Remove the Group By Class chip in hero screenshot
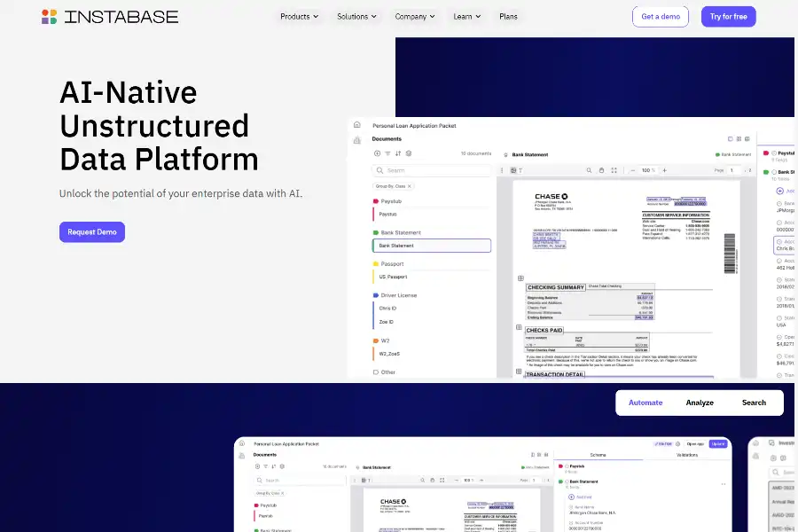The image size is (798, 532). click(409, 186)
